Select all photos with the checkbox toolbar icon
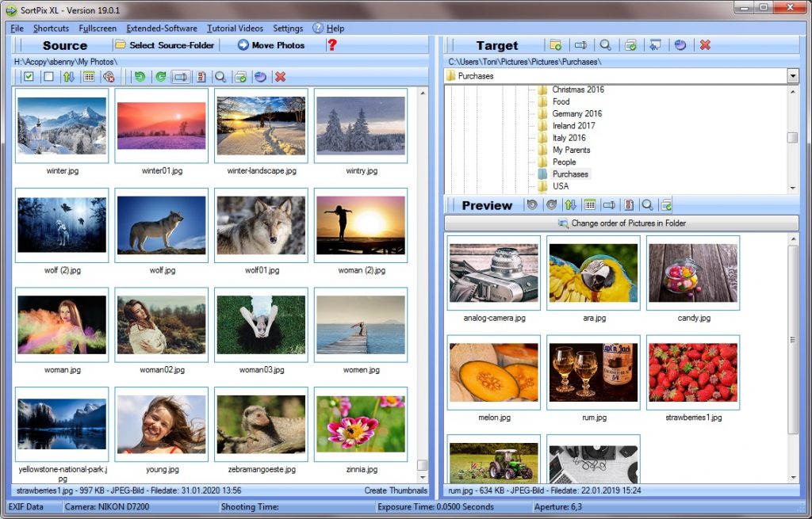 point(29,77)
